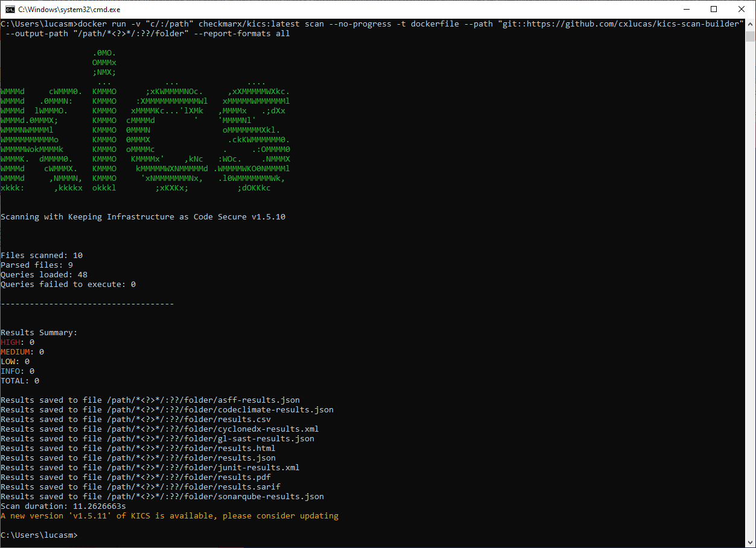Click the window title 'C:\Windows\system32\cmd.exe'
The width and height of the screenshot is (756, 548).
[69, 10]
